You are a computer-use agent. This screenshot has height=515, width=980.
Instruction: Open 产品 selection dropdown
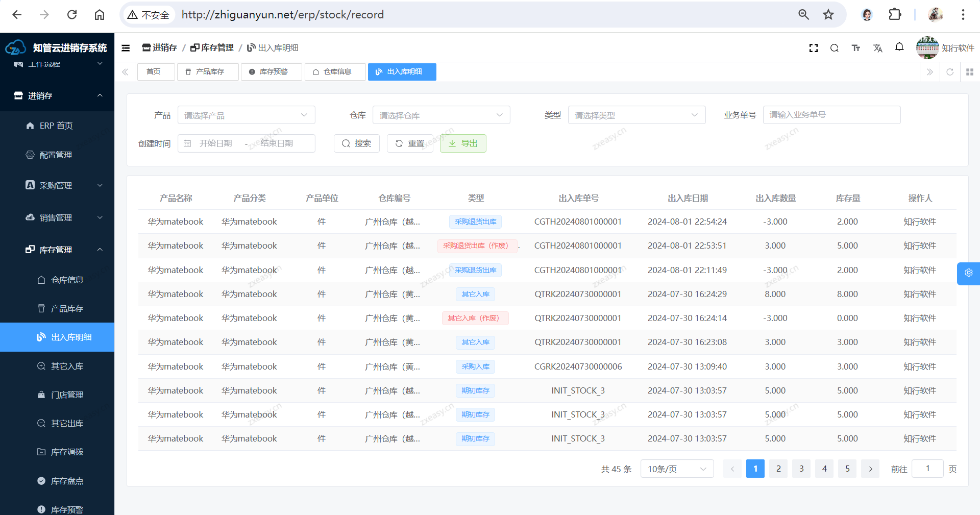[247, 115]
